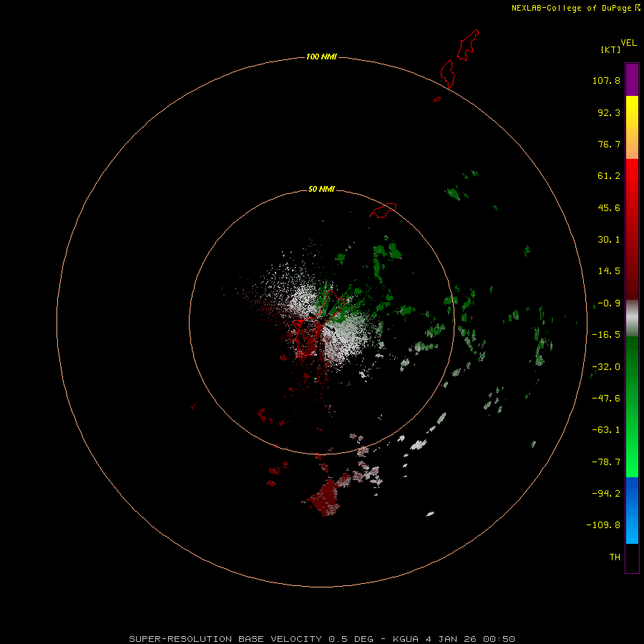Click the red island outline on the 50 NMI ring
The height and width of the screenshot is (644, 644).
[383, 210]
